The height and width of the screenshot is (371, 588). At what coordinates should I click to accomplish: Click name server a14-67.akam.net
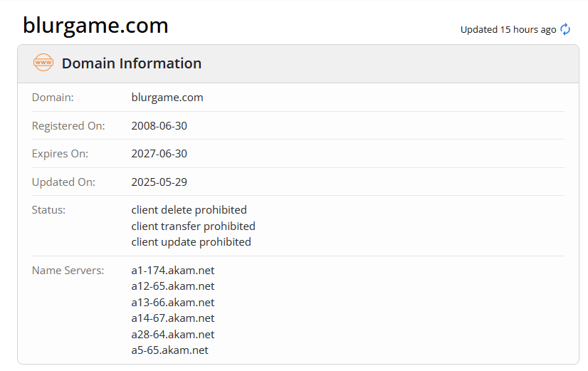tap(173, 318)
